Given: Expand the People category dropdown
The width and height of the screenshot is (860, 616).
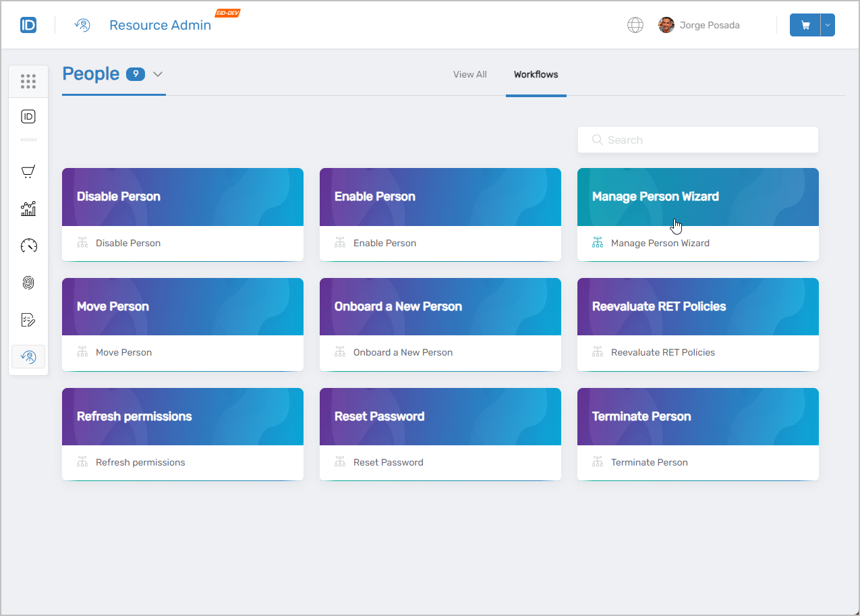Looking at the screenshot, I should click(157, 75).
